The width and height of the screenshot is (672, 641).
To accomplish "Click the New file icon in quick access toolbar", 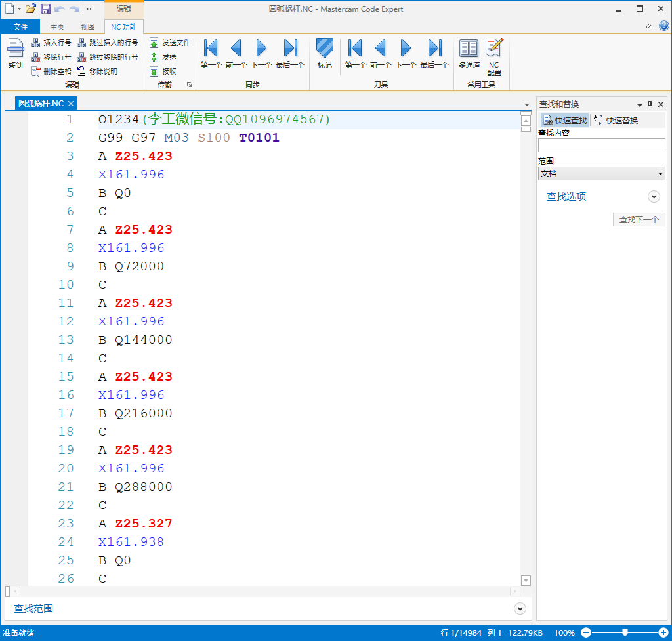I will (9, 9).
